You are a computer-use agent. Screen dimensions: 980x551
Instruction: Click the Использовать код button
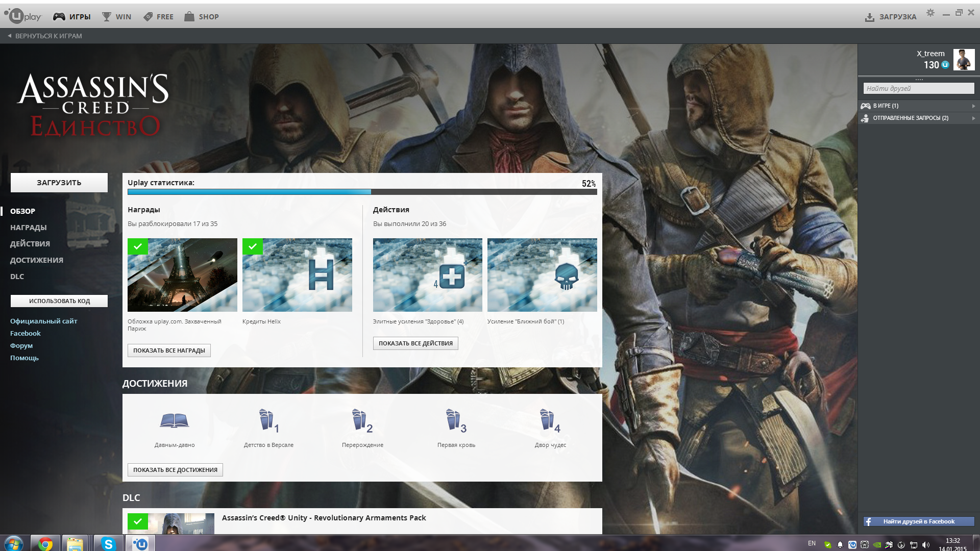59,301
